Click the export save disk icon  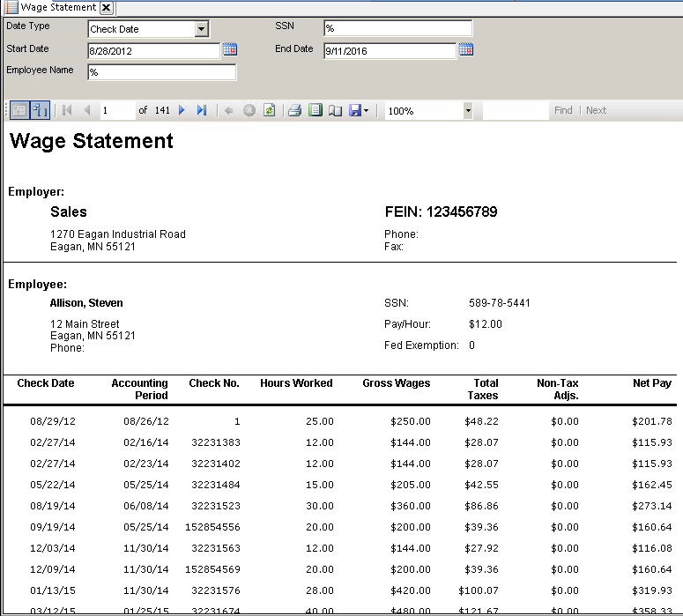[x=355, y=110]
